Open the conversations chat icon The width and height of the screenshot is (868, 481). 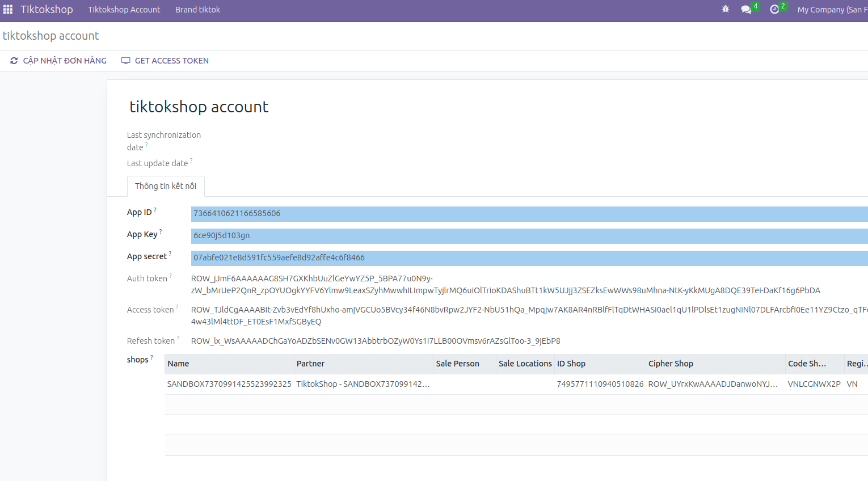coord(746,10)
